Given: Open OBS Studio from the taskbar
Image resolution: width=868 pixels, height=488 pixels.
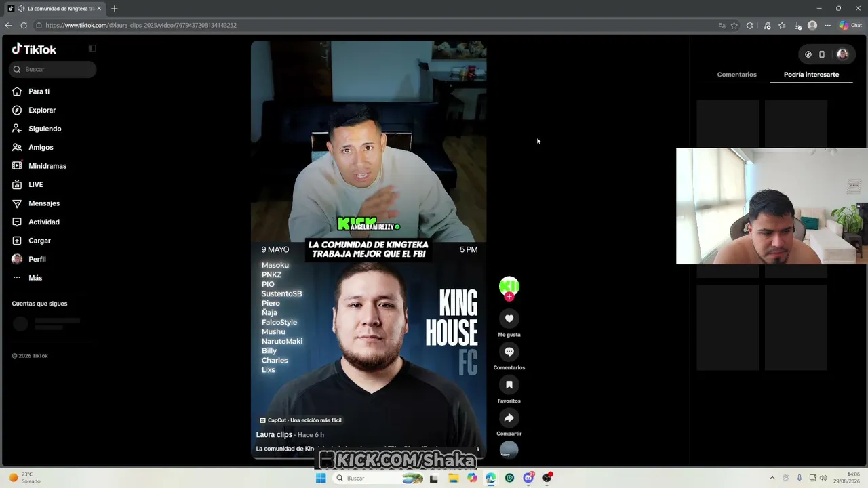Looking at the screenshot, I should click(547, 478).
